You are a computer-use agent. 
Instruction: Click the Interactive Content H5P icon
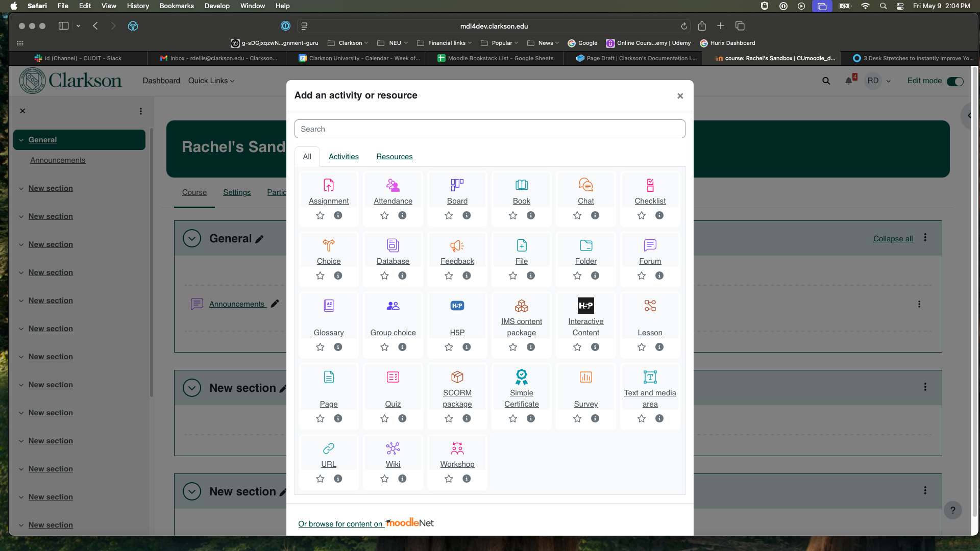tap(585, 306)
